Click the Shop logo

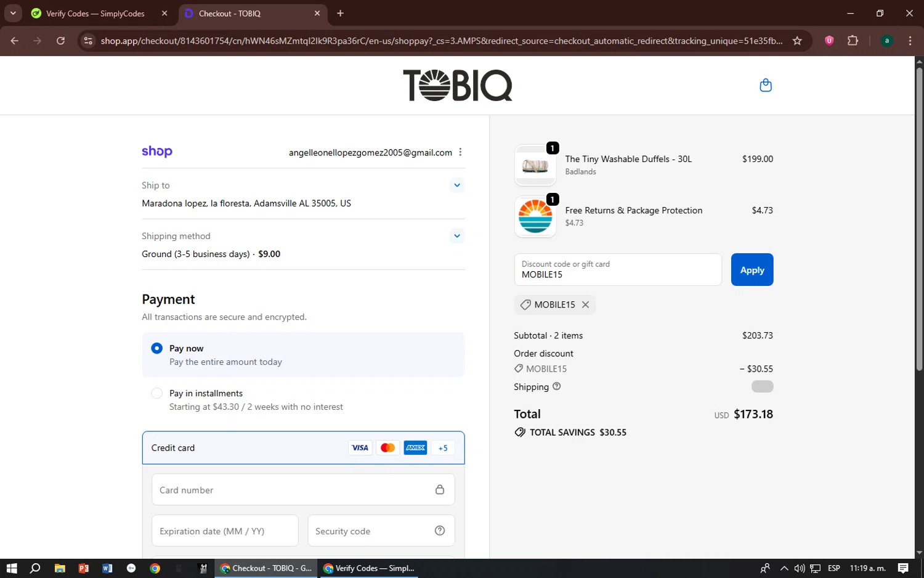click(x=157, y=152)
